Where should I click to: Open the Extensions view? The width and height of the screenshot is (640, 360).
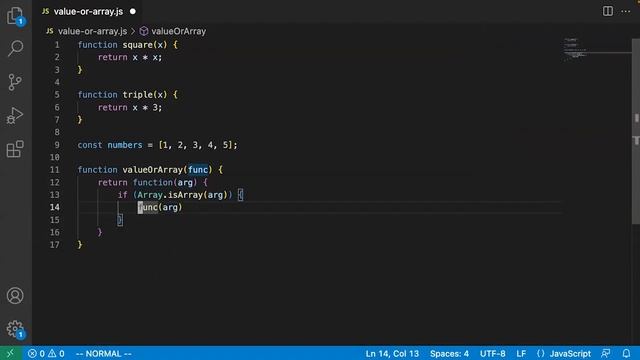pos(15,149)
